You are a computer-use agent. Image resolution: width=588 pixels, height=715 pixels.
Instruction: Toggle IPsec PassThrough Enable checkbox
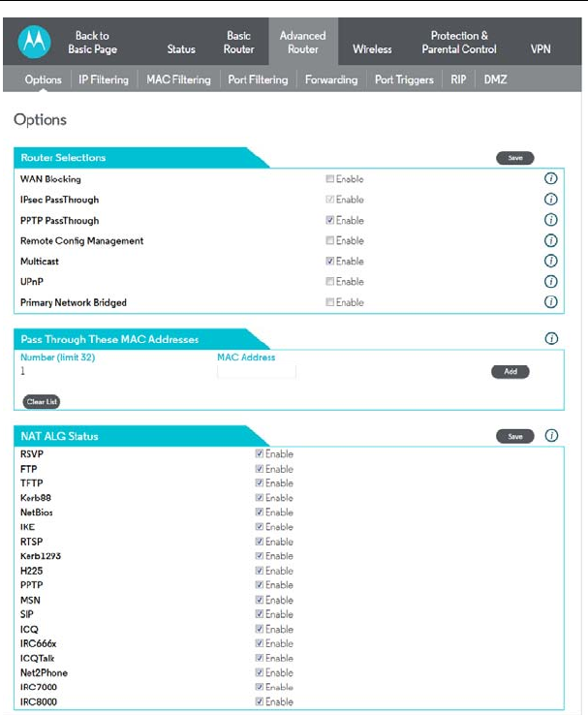329,200
